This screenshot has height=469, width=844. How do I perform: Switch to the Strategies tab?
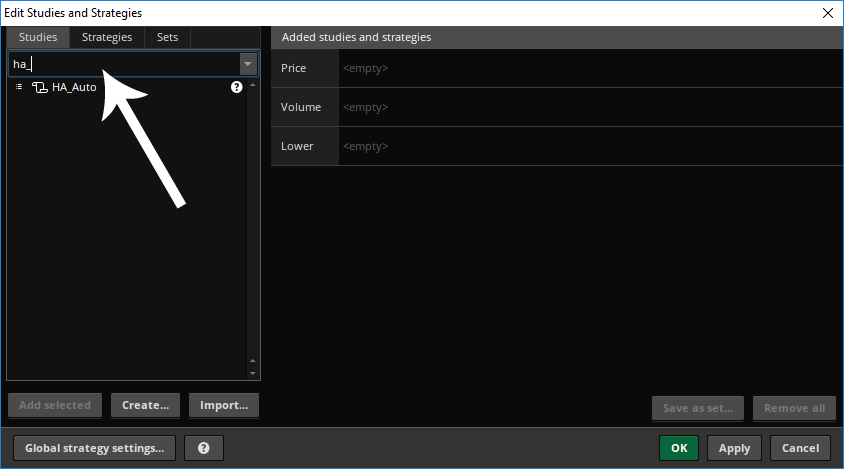pyautogui.click(x=107, y=37)
